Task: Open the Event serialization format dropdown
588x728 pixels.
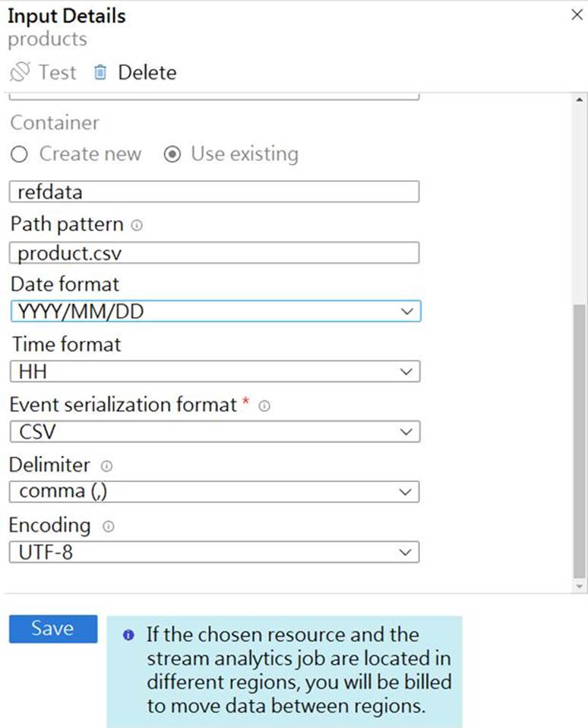Action: 215,432
